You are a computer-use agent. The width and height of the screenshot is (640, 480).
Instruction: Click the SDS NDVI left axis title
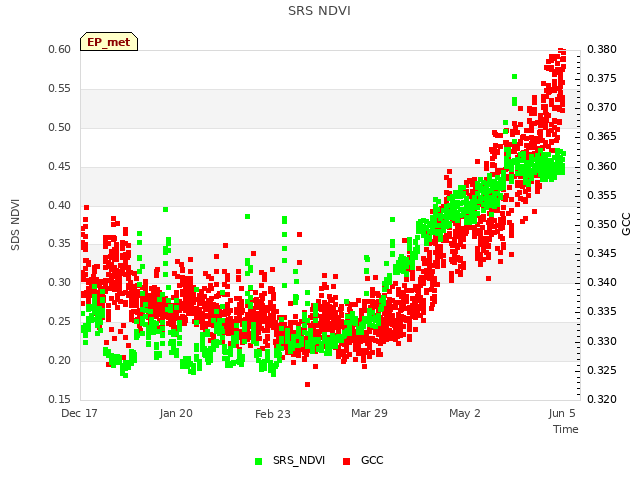tap(15, 225)
